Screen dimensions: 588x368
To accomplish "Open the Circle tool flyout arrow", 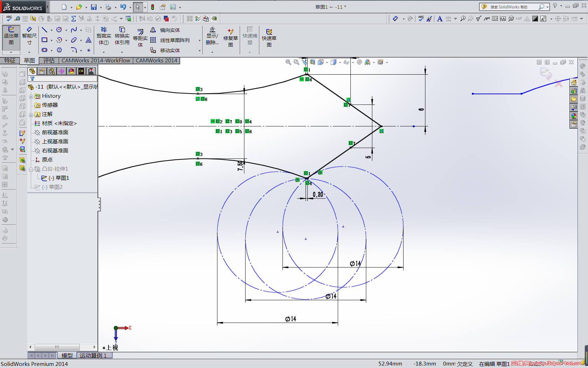I will (x=66, y=30).
